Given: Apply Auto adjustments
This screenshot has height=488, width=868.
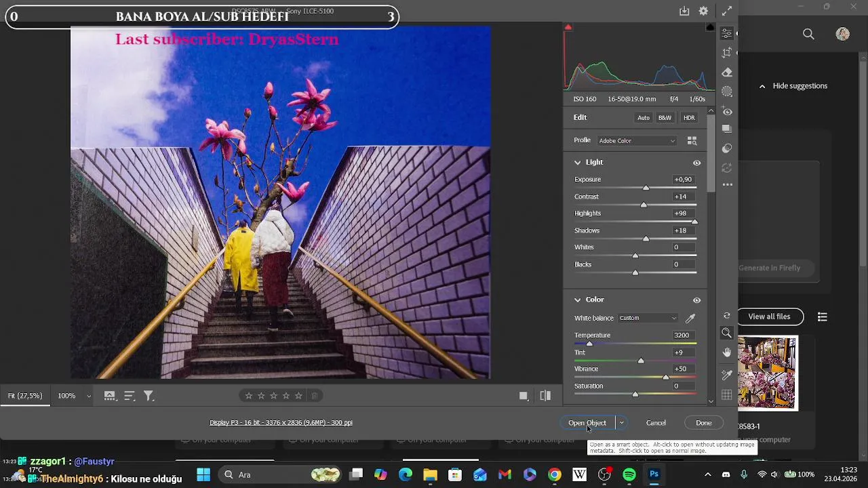Looking at the screenshot, I should 644,118.
